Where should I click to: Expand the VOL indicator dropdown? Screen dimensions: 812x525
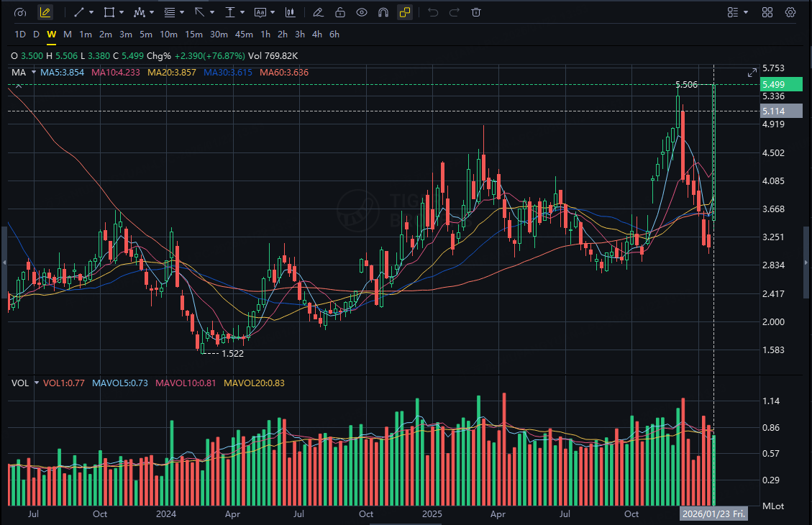[x=35, y=383]
